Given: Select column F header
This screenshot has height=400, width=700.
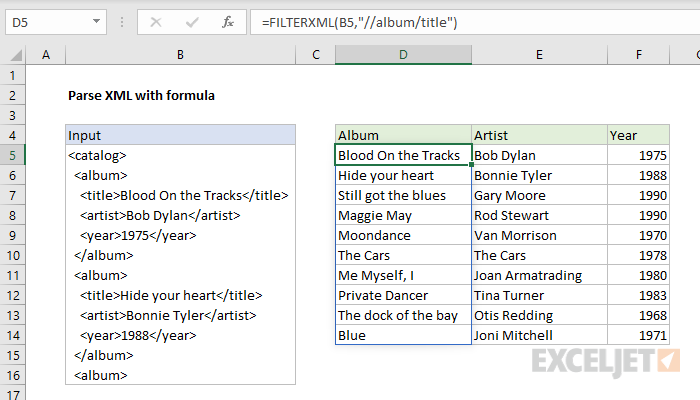Looking at the screenshot, I should click(638, 55).
